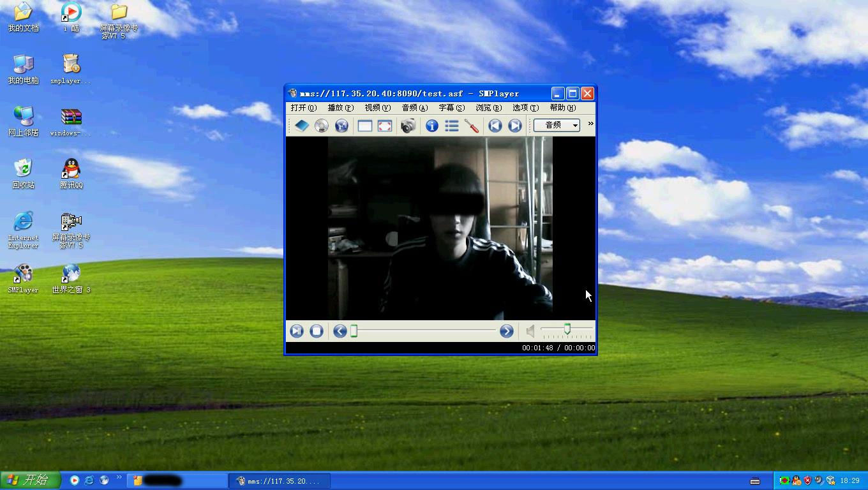868x490 pixels.
Task: Stop playback with stop button
Action: click(x=316, y=330)
